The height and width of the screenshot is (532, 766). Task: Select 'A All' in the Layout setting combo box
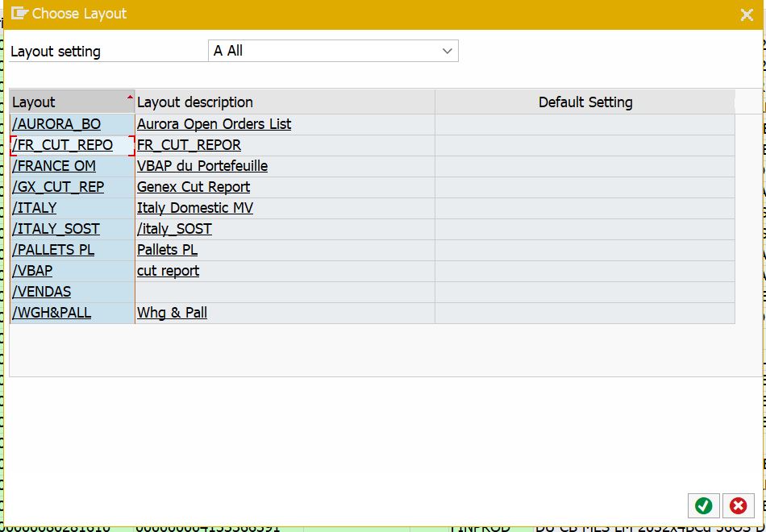(323, 50)
